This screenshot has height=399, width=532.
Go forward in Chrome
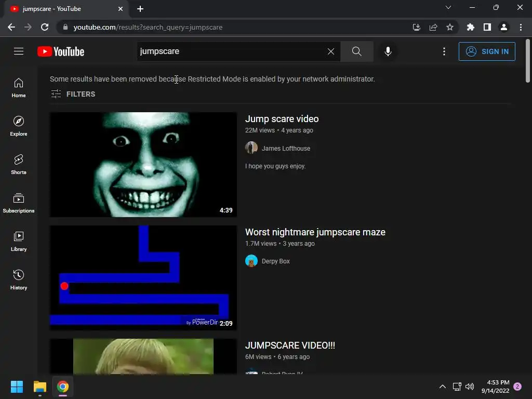[28, 27]
